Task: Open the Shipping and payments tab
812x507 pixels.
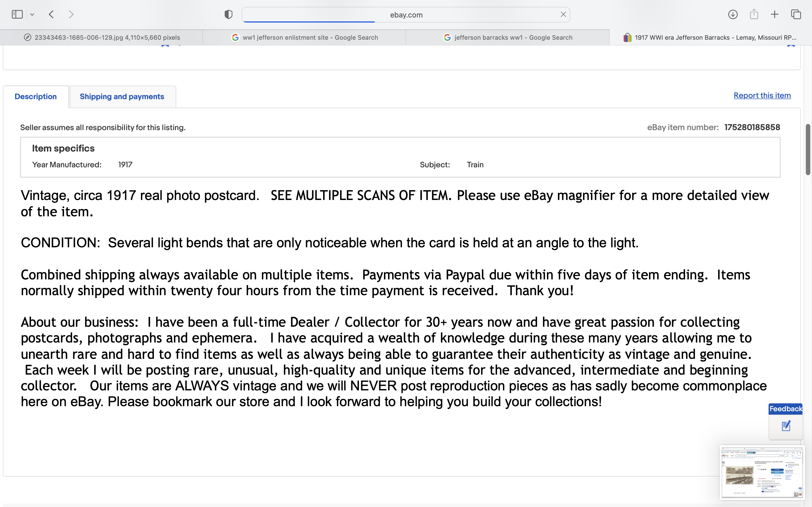Action: point(122,97)
